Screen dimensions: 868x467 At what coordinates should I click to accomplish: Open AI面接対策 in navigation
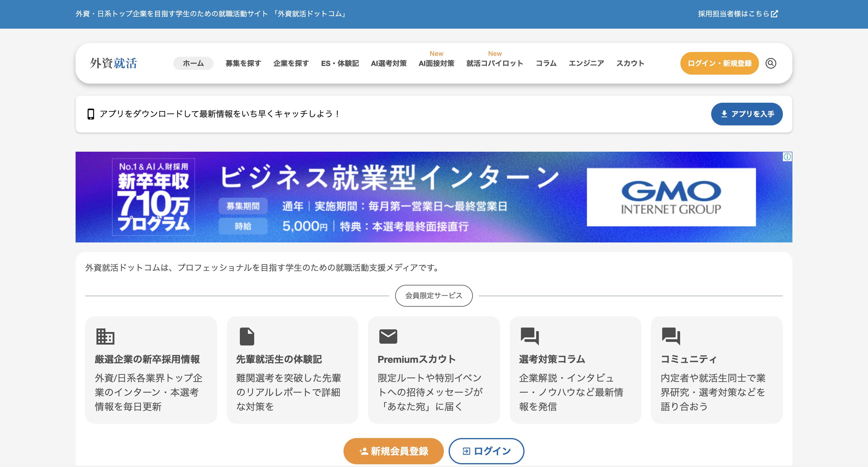click(x=436, y=63)
